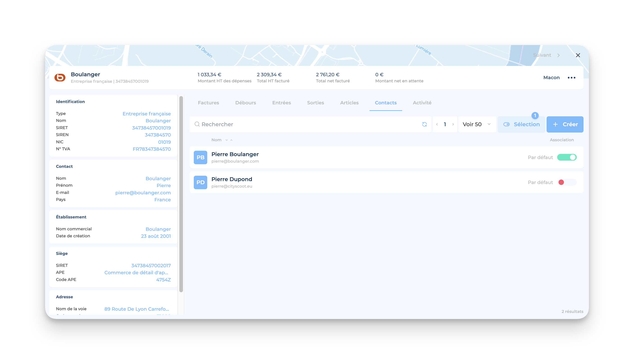Open the Voir 50 dropdown
This screenshot has height=364, width=634.
pyautogui.click(x=477, y=124)
